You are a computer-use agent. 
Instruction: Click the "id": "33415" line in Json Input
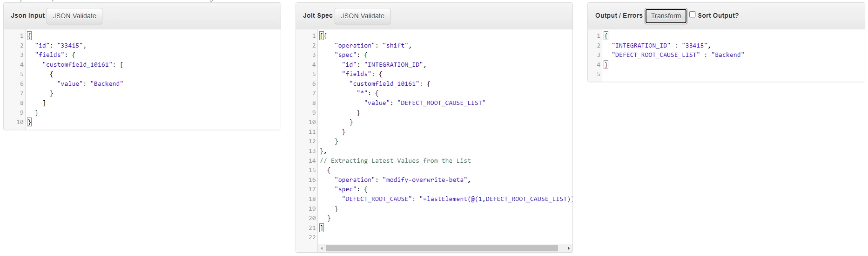[x=61, y=45]
